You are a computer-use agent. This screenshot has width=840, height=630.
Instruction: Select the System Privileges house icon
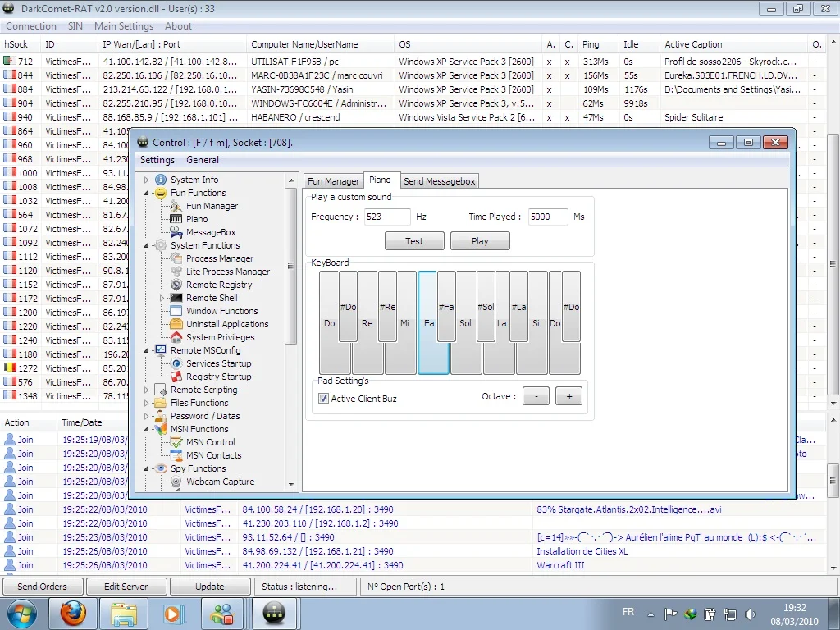(176, 337)
